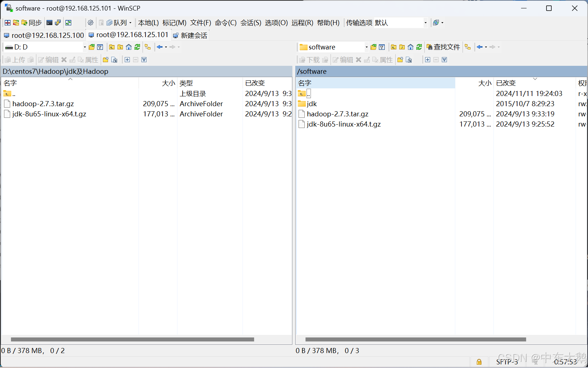Create new remote folder icon
This screenshot has height=368, width=588.
click(400, 60)
